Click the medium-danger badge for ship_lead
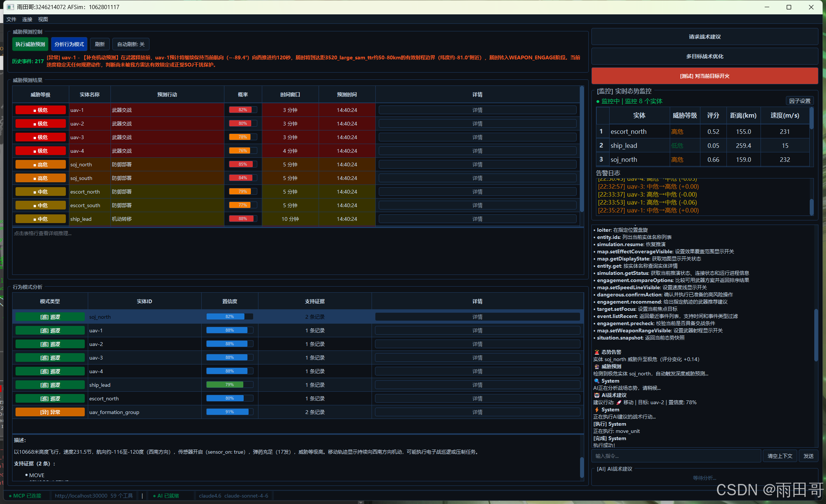 40,219
